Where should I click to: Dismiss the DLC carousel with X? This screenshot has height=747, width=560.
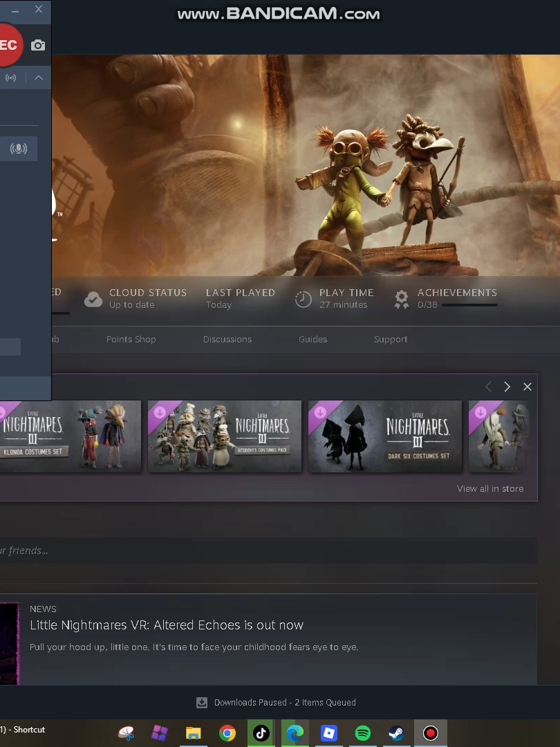(x=527, y=387)
